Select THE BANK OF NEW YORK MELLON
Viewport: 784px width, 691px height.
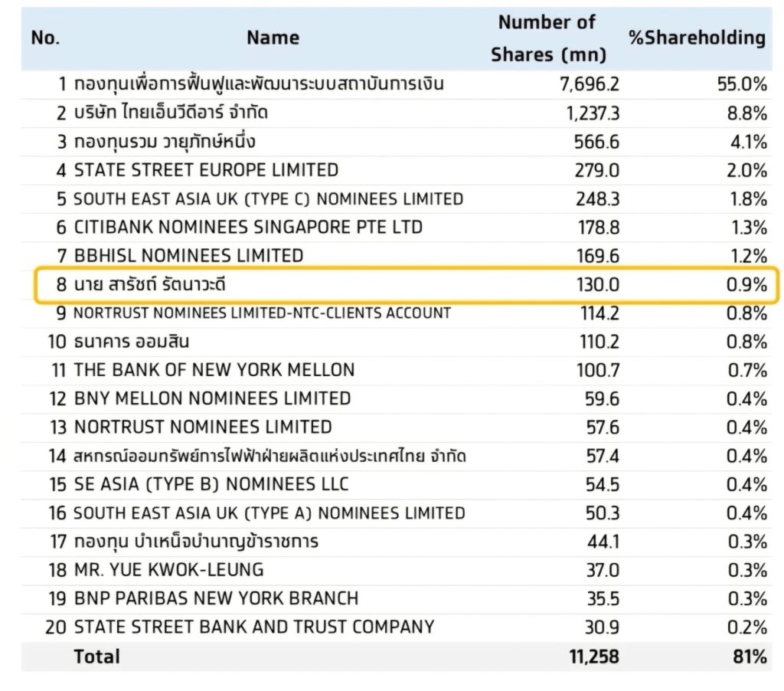click(x=214, y=370)
